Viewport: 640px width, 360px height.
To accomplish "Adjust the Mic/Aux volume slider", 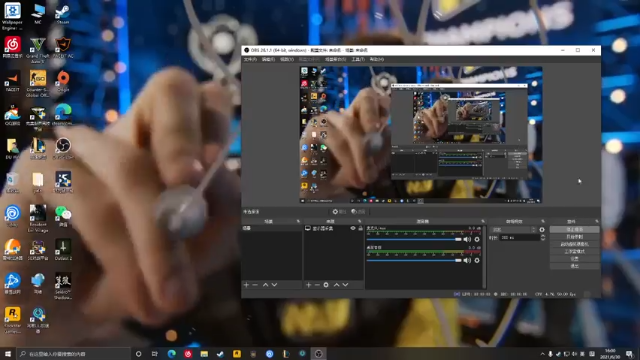I will (414, 239).
